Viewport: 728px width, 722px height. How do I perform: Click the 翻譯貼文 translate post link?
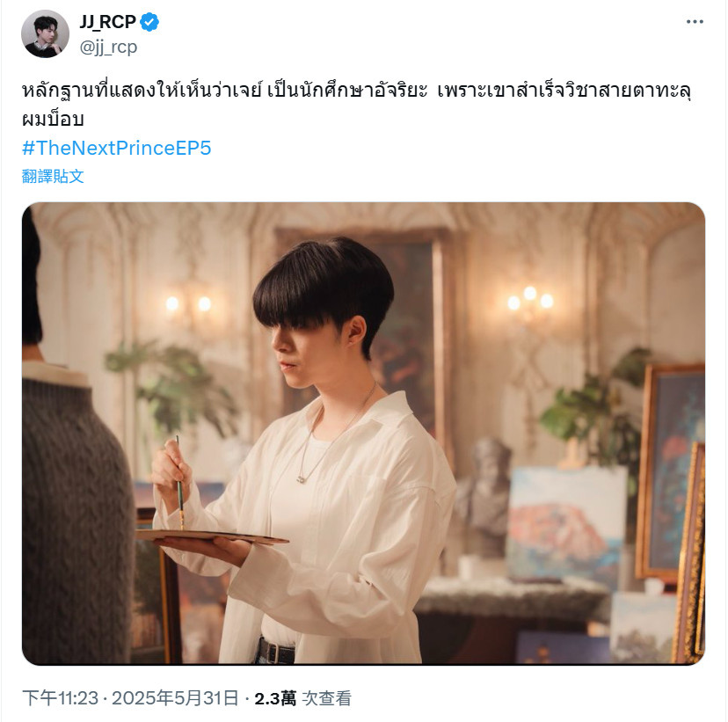coord(53,177)
